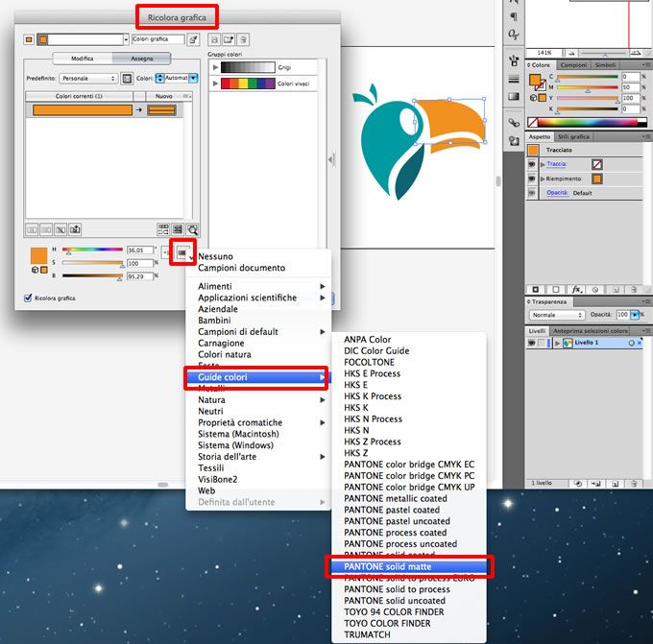653x644 pixels.
Task: Expand the Traccia row in Aspetto panel
Action: (543, 164)
